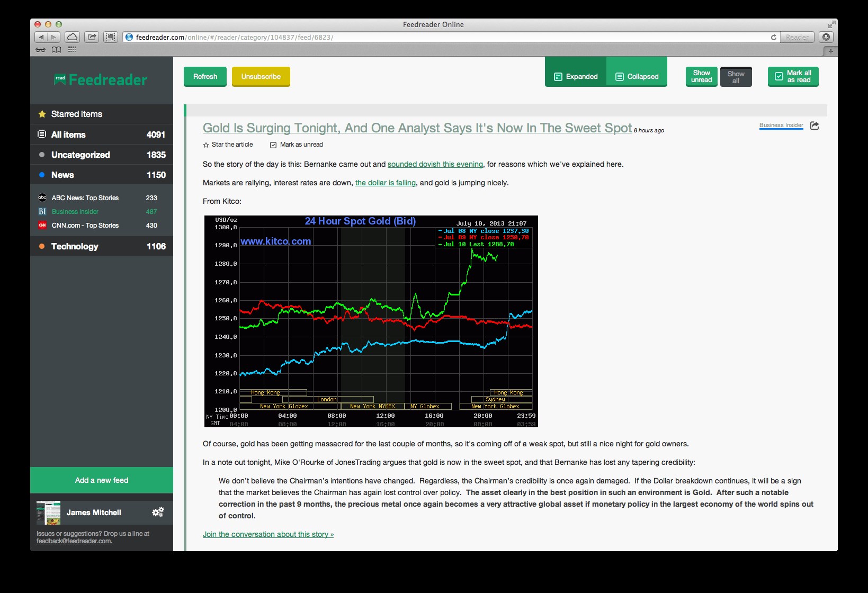Show all items
The image size is (868, 593).
coord(736,77)
